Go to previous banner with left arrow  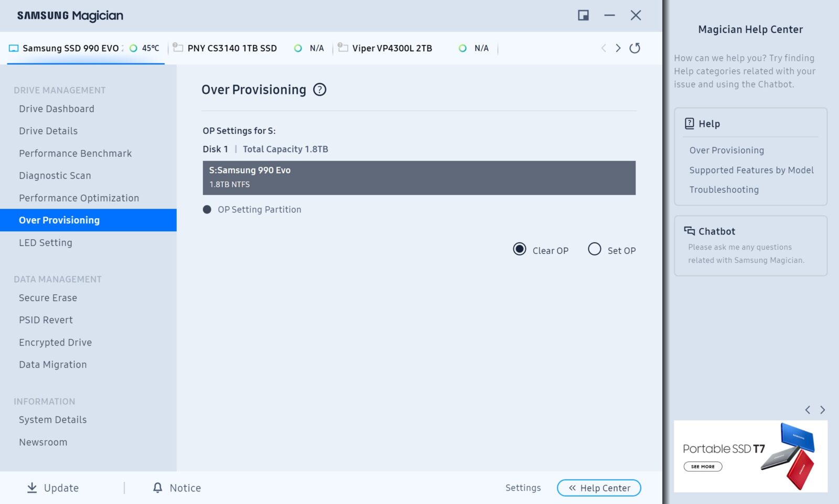click(x=808, y=410)
